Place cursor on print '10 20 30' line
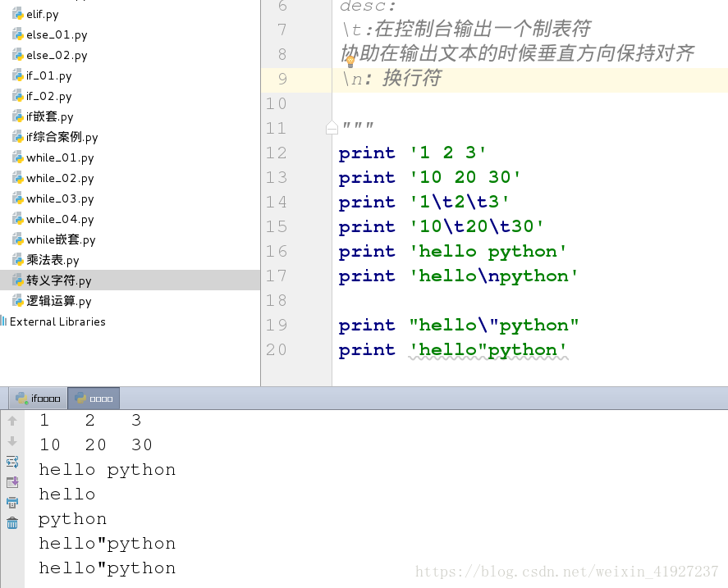The height and width of the screenshot is (588, 728). 429,177
